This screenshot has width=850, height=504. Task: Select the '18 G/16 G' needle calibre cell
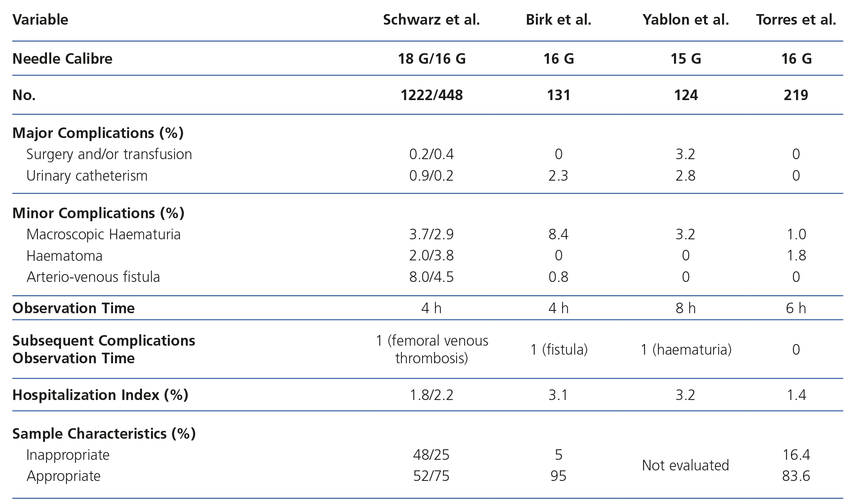pos(431,59)
